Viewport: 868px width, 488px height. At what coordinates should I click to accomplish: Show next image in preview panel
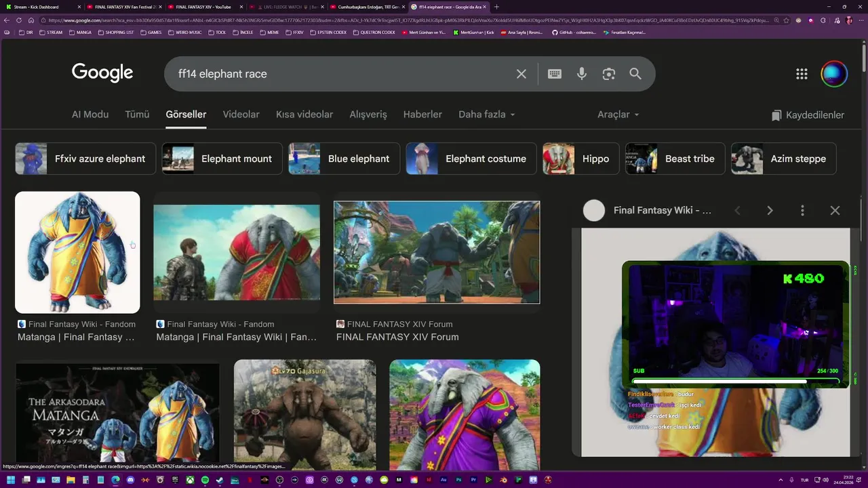[770, 211]
